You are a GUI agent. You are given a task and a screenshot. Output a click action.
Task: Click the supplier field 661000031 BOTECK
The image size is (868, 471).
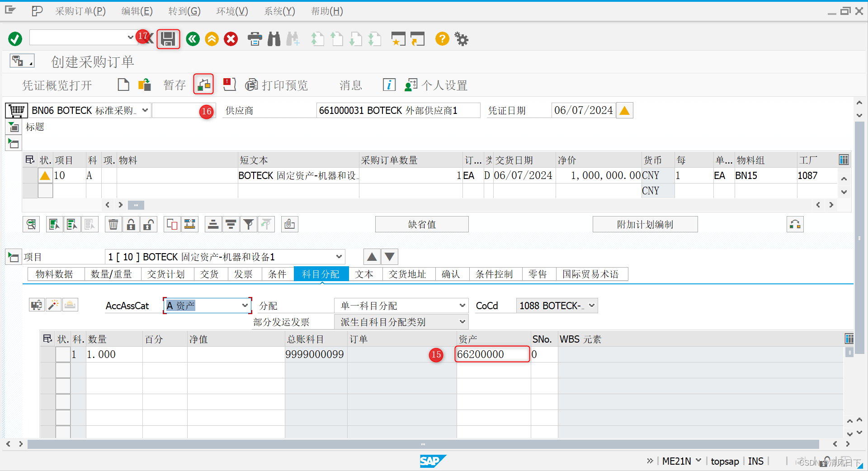click(x=398, y=110)
